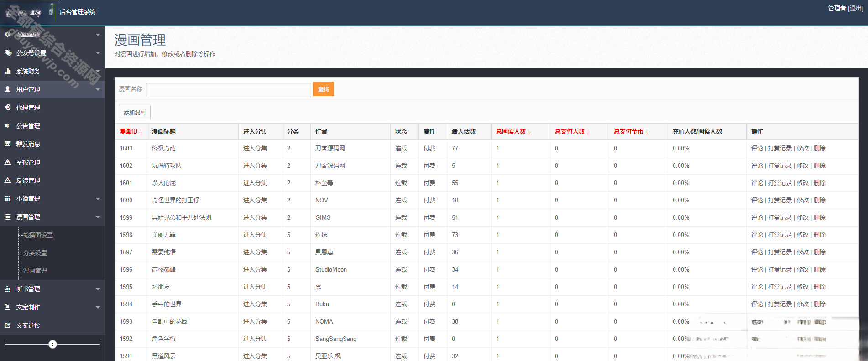This screenshot has width=868, height=361.
Task: Open 进入分集 for 玩偶特攻队
Action: click(x=255, y=165)
